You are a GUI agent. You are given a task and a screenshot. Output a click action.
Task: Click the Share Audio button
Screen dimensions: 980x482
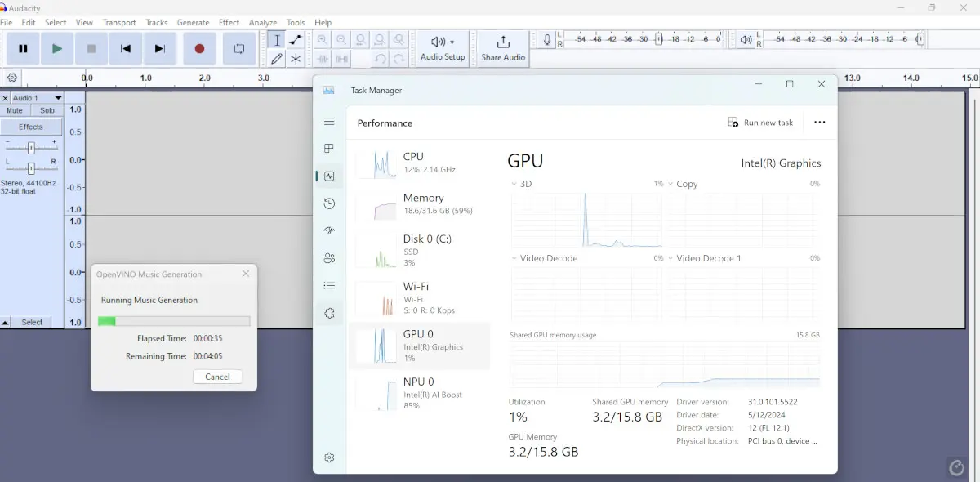click(x=503, y=49)
